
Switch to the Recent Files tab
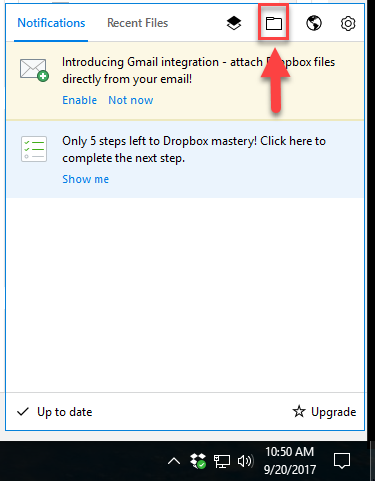tap(137, 23)
